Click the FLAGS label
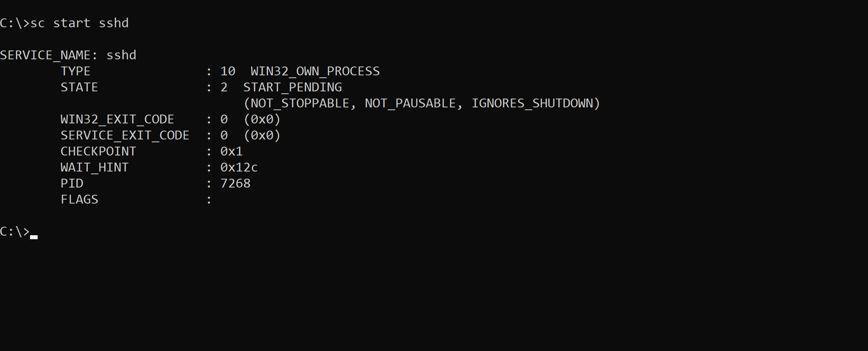 tap(79, 200)
